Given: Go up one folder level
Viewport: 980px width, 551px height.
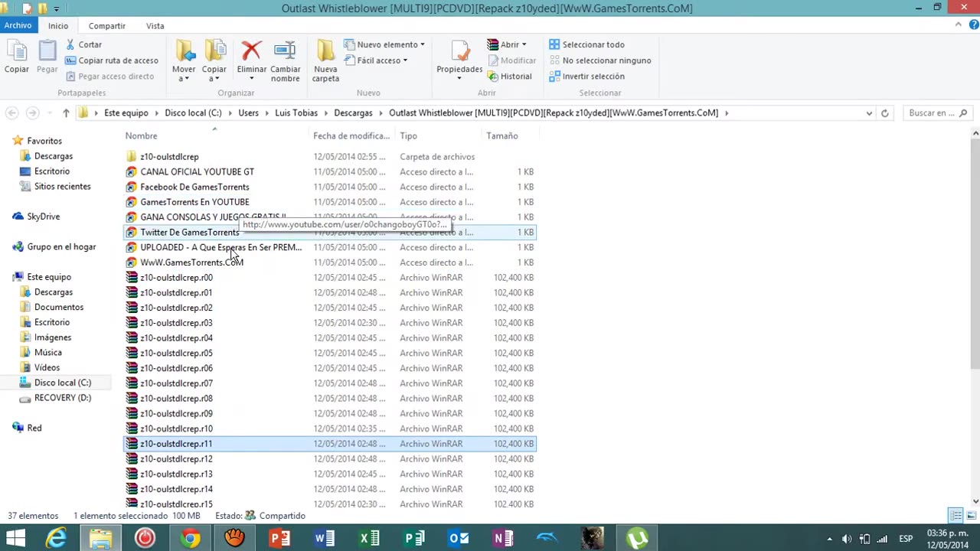Looking at the screenshot, I should [x=66, y=113].
